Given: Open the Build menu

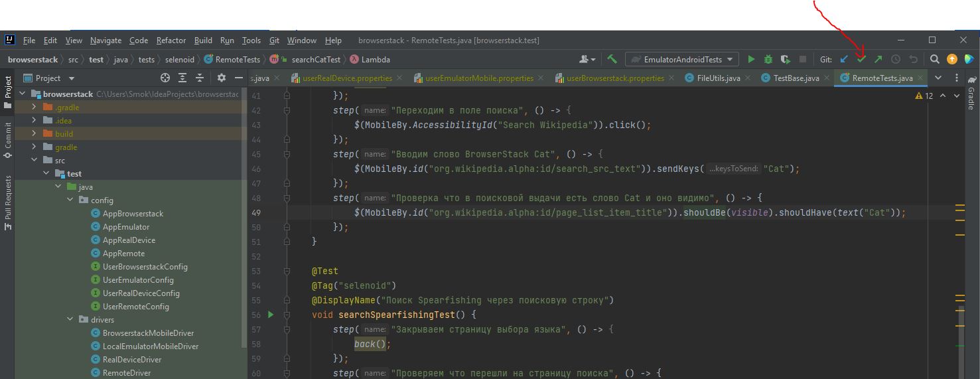Looking at the screenshot, I should [x=203, y=40].
